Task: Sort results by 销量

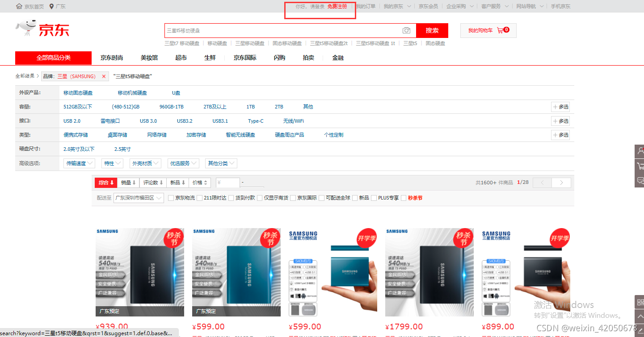Action: click(128, 183)
